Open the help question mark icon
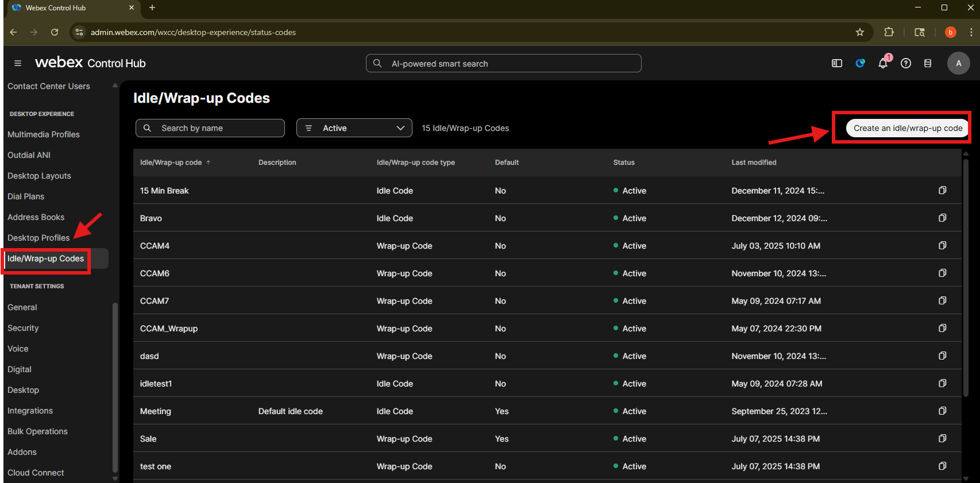 906,63
